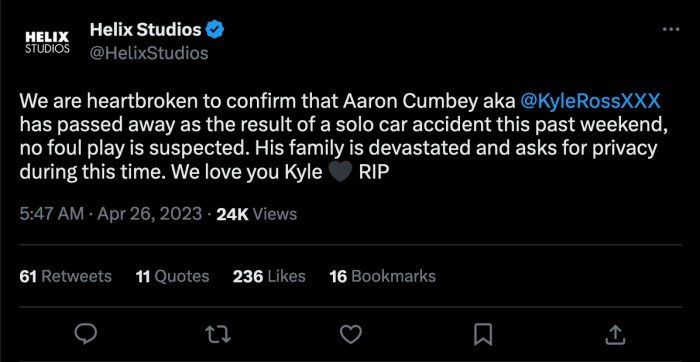Click the reply speech bubble icon

85,334
